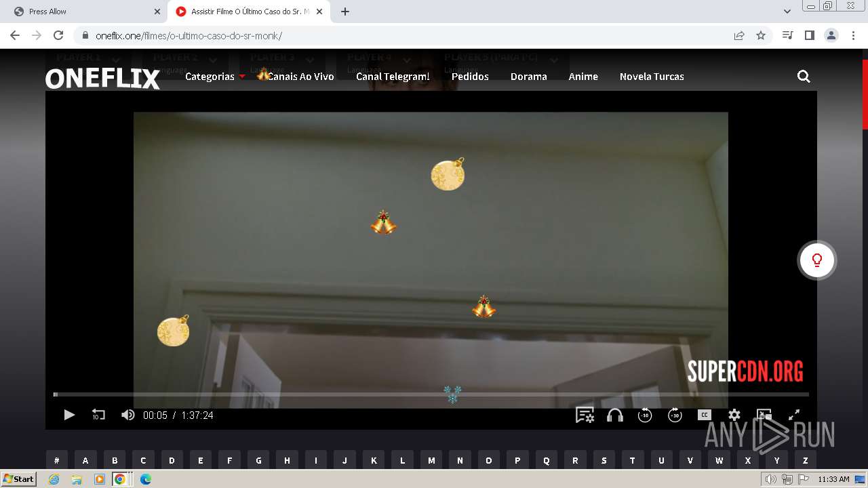This screenshot has width=868, height=488.
Task: Open Microsoft Edge from taskbar
Action: (145, 479)
